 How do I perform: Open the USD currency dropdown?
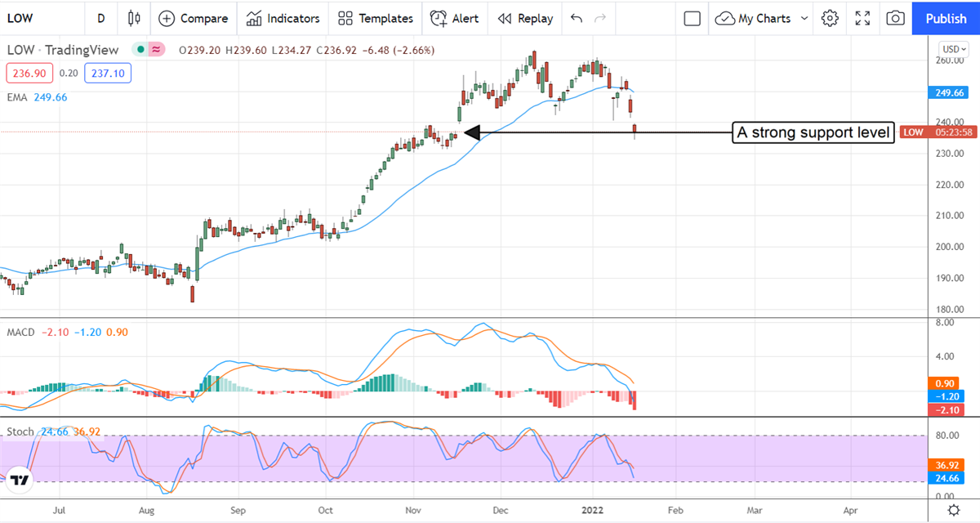coord(953,48)
